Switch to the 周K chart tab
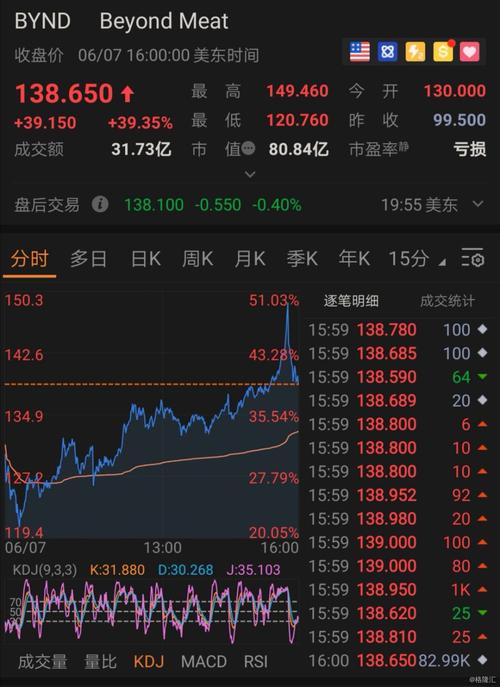The height and width of the screenshot is (687, 500). 198,259
